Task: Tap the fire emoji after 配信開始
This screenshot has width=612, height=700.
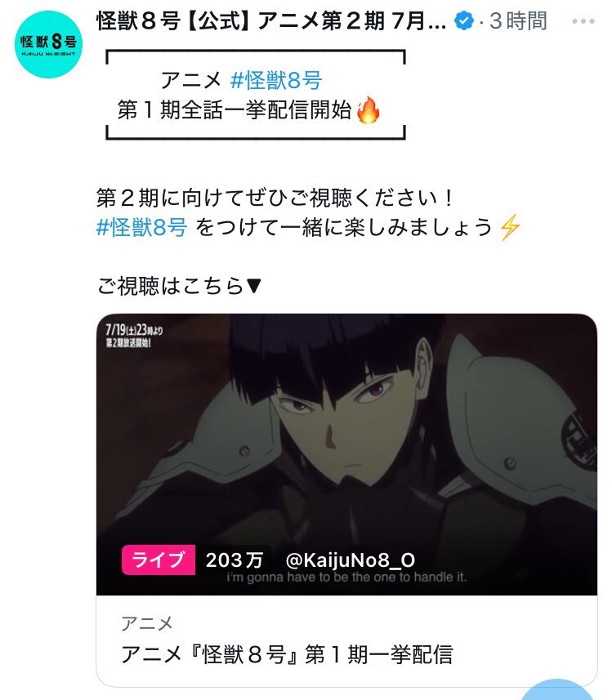Action: click(368, 109)
